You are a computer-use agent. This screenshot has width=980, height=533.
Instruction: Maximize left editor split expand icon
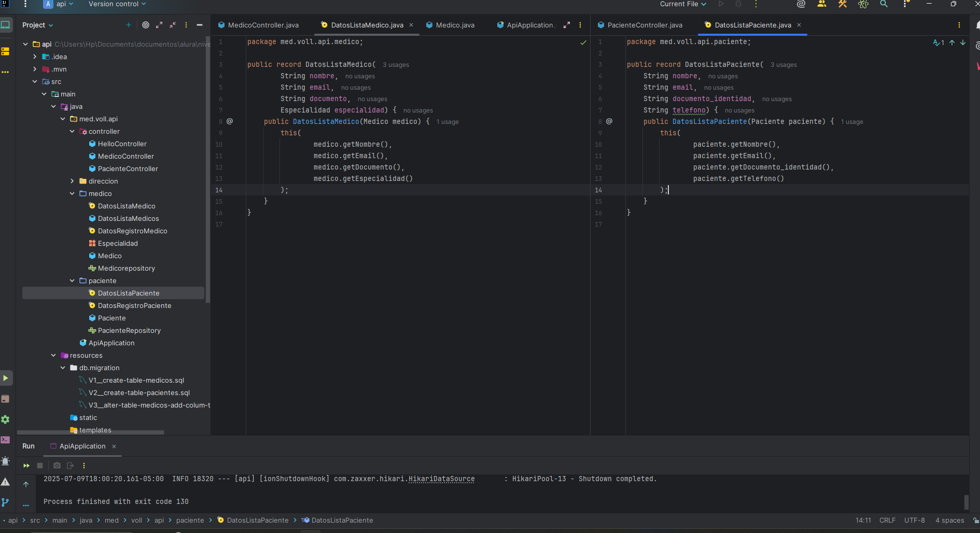click(567, 25)
